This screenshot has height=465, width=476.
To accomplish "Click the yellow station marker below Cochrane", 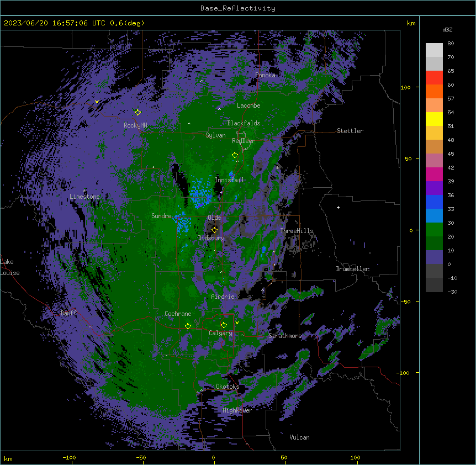I will (x=188, y=326).
